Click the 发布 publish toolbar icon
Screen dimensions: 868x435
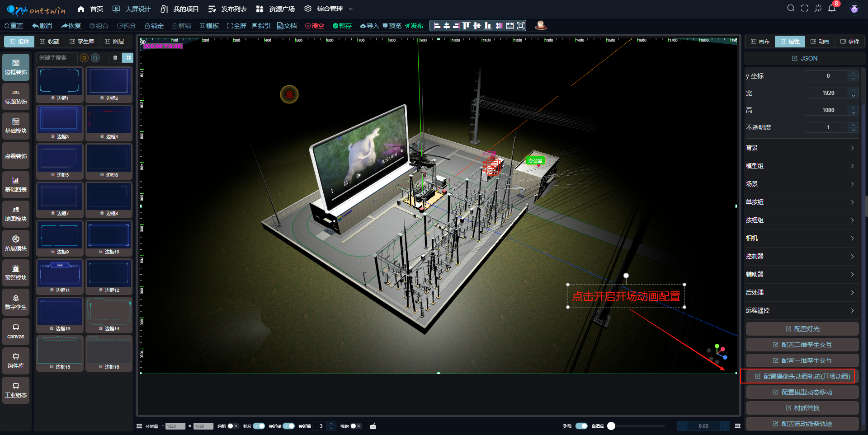point(414,26)
